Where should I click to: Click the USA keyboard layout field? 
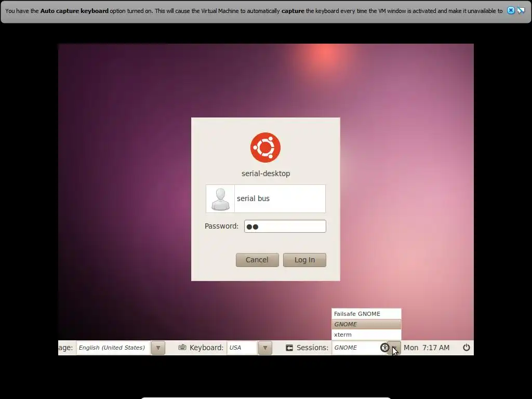[242, 348]
